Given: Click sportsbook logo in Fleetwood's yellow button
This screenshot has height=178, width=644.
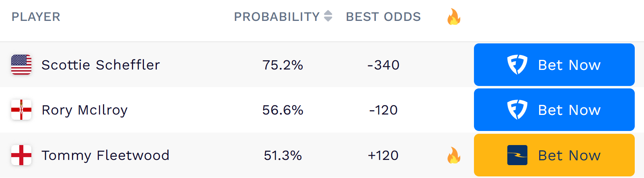Looking at the screenshot, I should coord(517,155).
